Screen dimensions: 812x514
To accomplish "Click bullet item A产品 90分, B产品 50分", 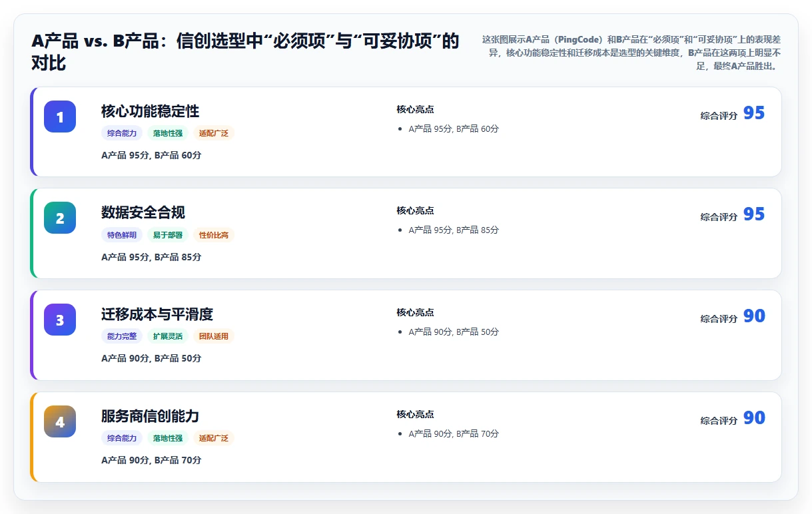I will (454, 332).
